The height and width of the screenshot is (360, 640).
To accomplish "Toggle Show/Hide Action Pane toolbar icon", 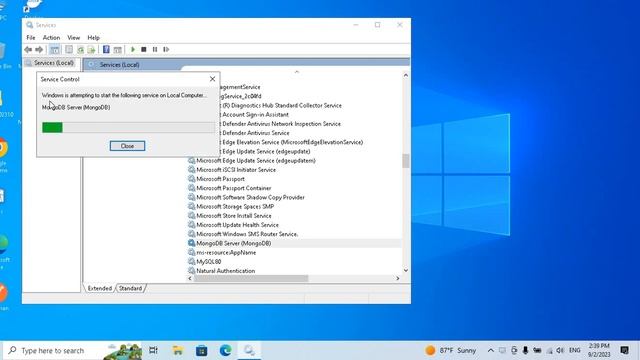I will point(118,49).
